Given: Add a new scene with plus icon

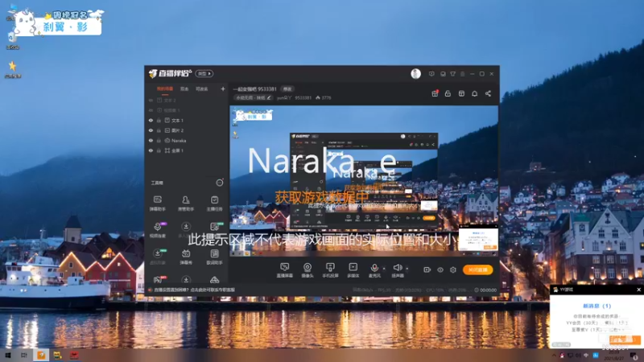Looking at the screenshot, I should pos(223,88).
